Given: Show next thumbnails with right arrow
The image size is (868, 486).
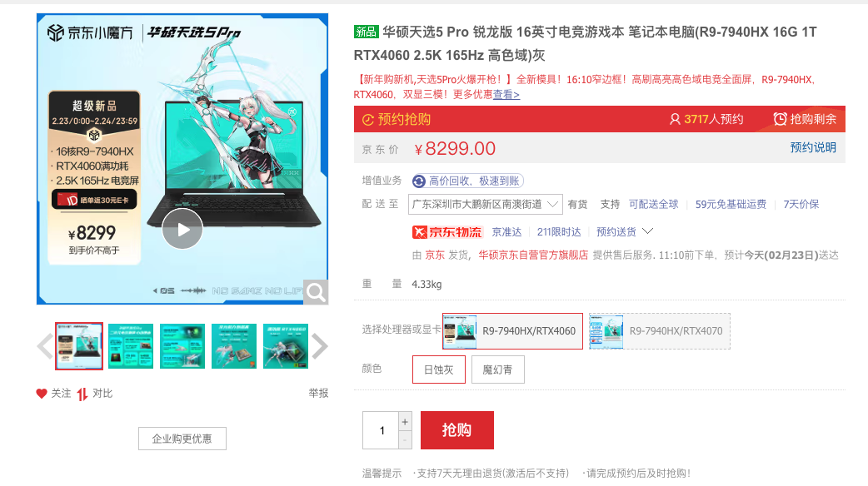Looking at the screenshot, I should coord(320,347).
